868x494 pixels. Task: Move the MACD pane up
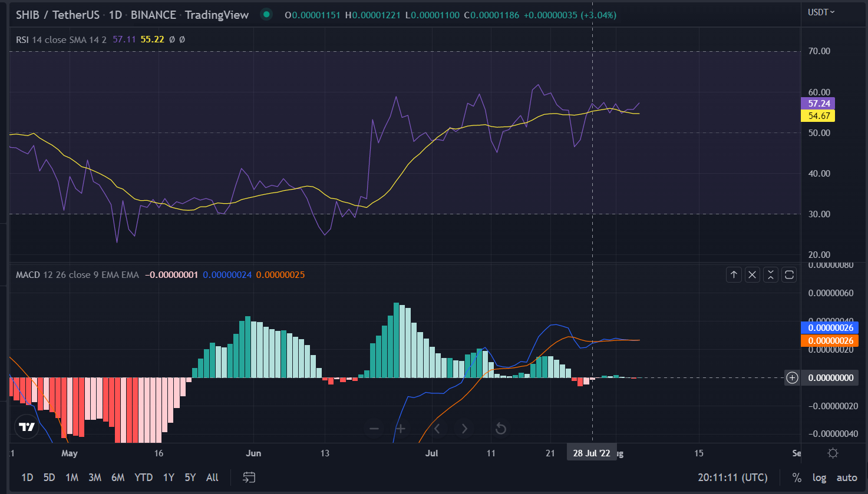click(734, 274)
